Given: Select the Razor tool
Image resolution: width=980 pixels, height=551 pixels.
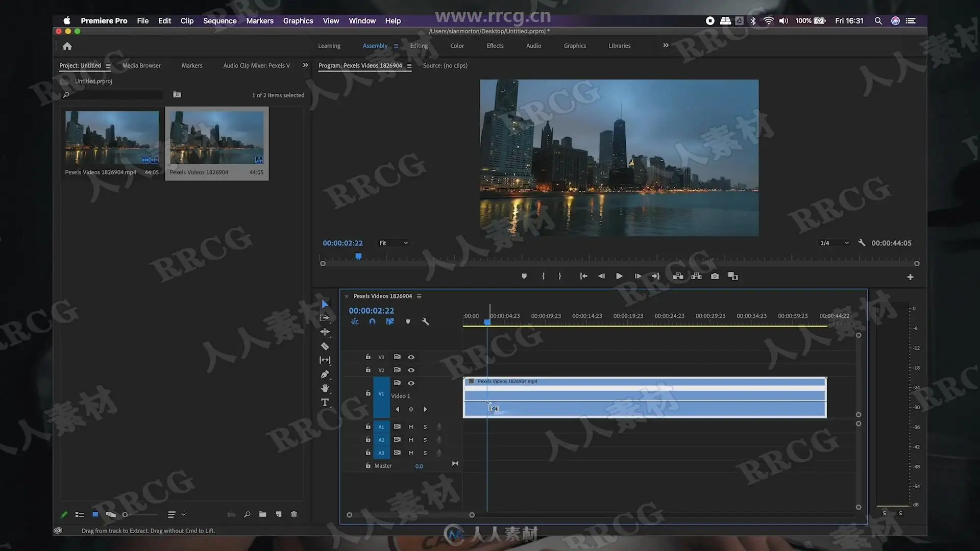Looking at the screenshot, I should point(325,346).
